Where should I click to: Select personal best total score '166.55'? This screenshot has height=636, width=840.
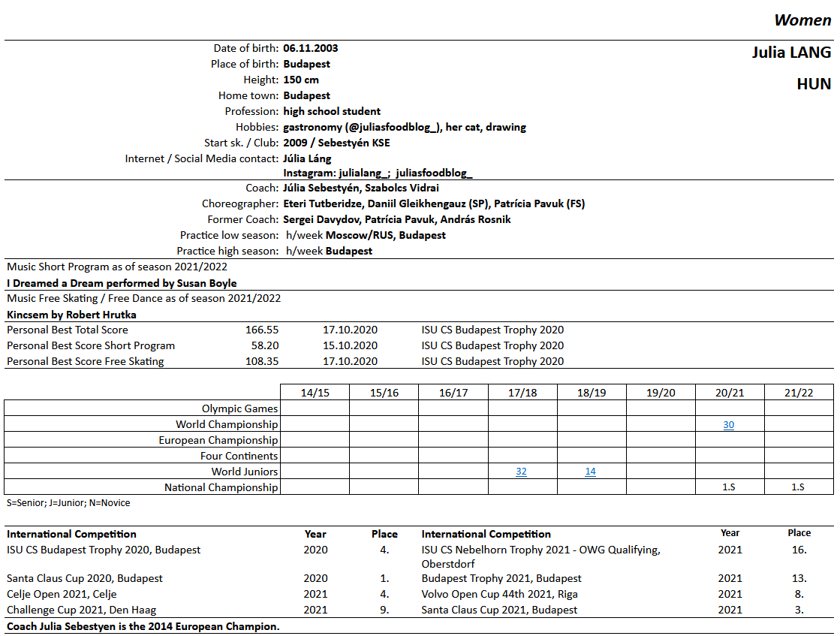262,330
